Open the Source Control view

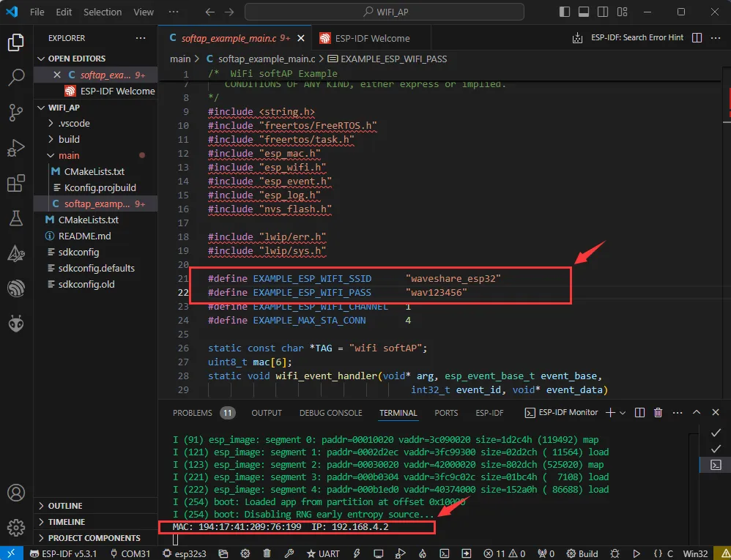coord(16,112)
